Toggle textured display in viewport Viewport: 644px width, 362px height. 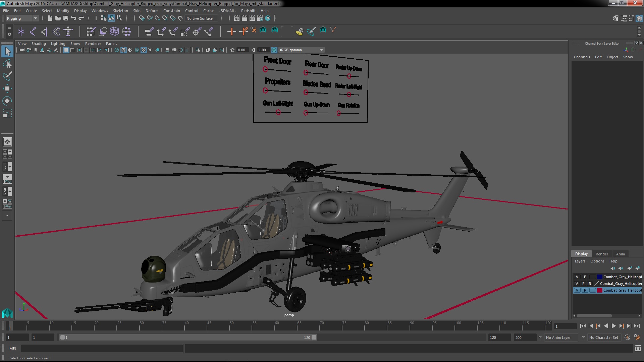(x=144, y=50)
